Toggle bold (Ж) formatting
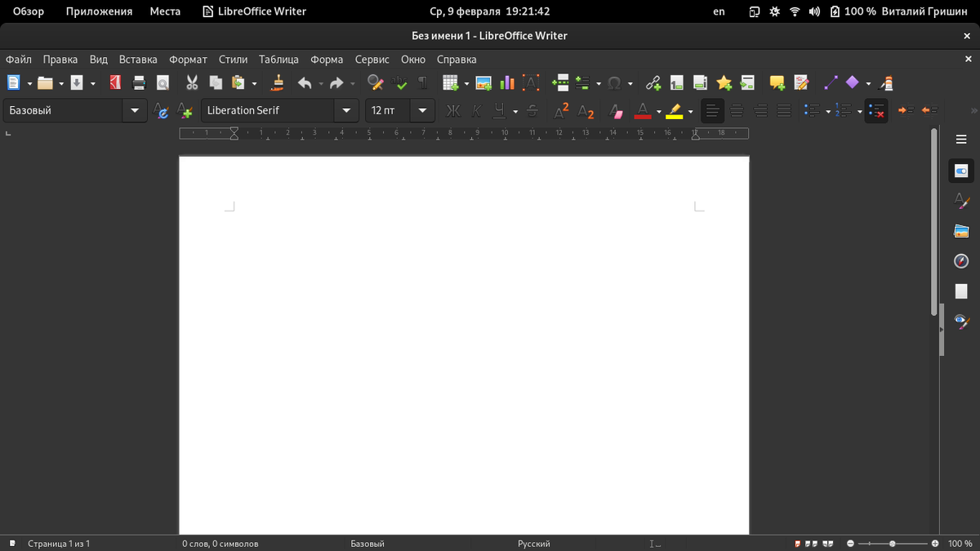This screenshot has height=551, width=980. point(453,110)
